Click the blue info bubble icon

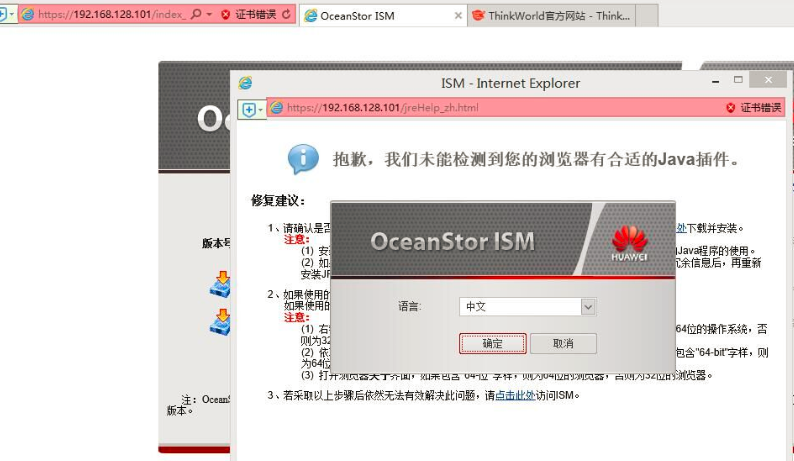point(303,159)
